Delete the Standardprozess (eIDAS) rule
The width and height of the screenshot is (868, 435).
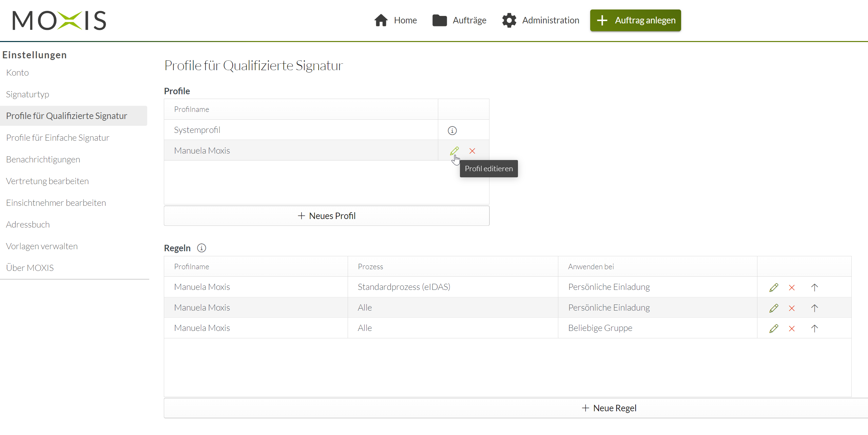(x=792, y=288)
